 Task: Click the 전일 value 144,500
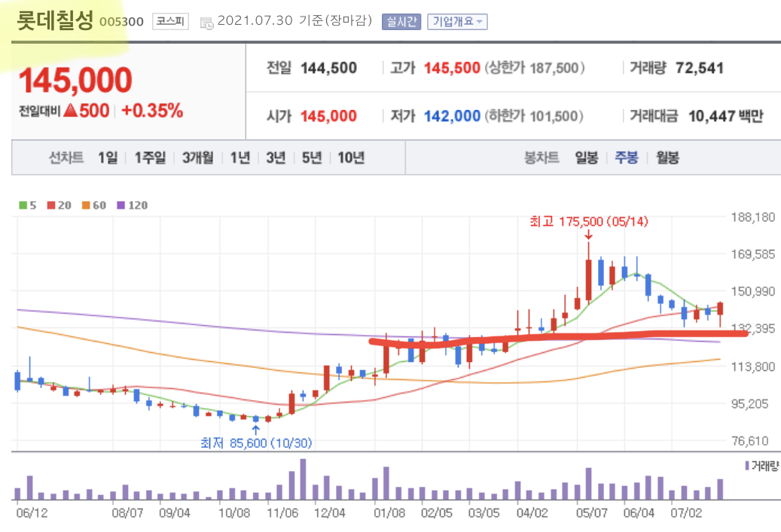coord(328,68)
